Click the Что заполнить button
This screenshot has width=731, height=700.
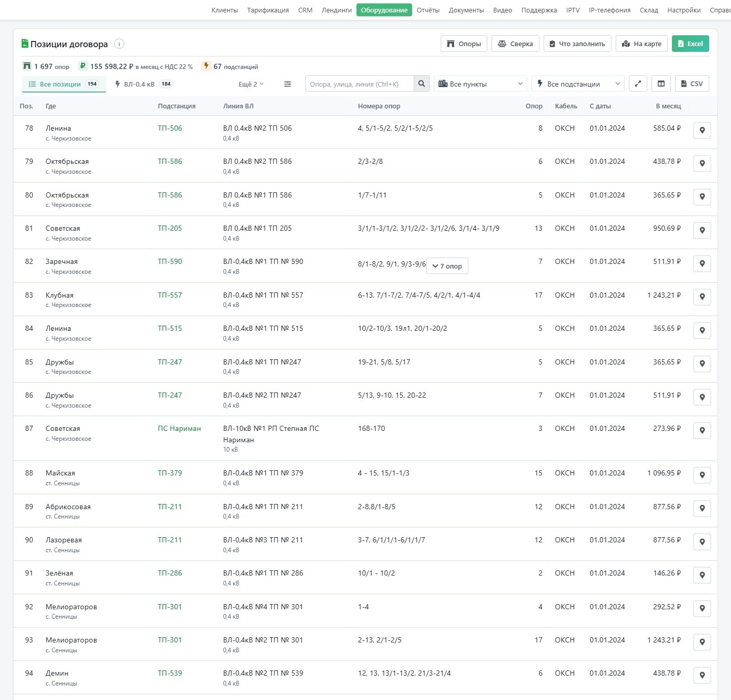[578, 44]
